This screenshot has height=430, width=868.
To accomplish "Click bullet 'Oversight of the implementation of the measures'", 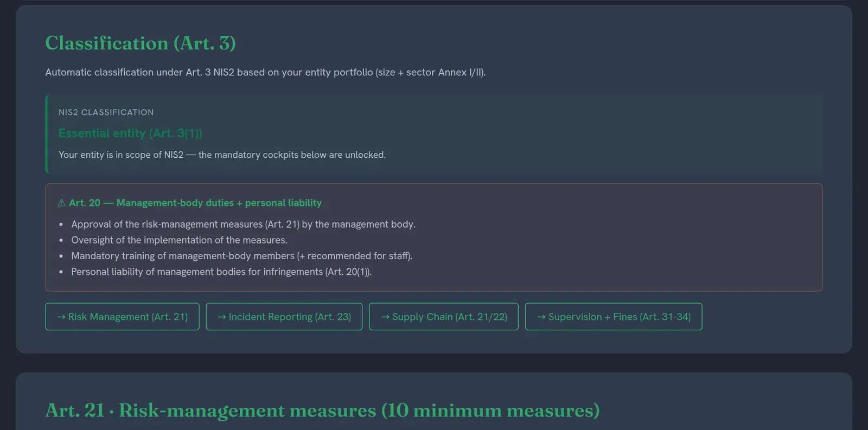I will click(x=180, y=240).
